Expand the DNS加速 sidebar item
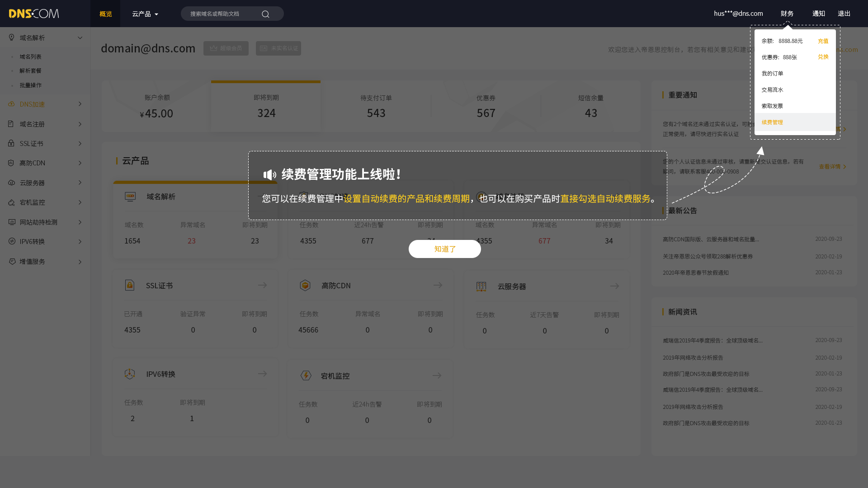The image size is (868, 488). click(x=80, y=104)
